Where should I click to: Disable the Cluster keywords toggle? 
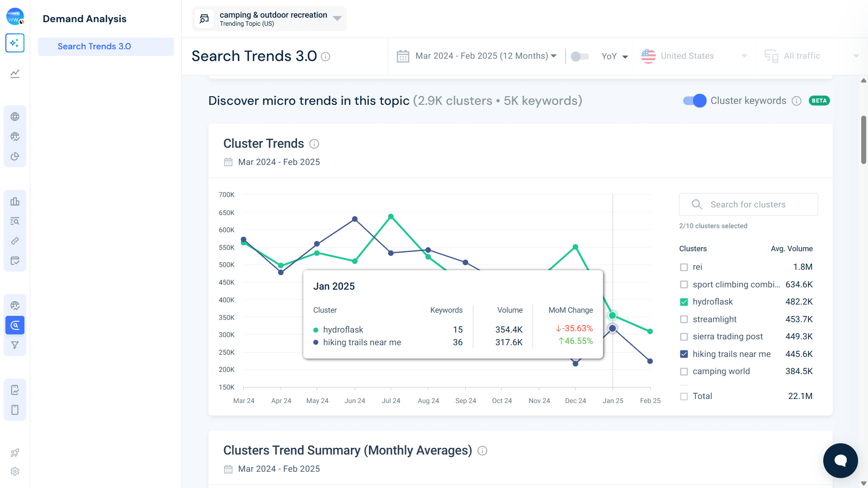click(x=694, y=101)
